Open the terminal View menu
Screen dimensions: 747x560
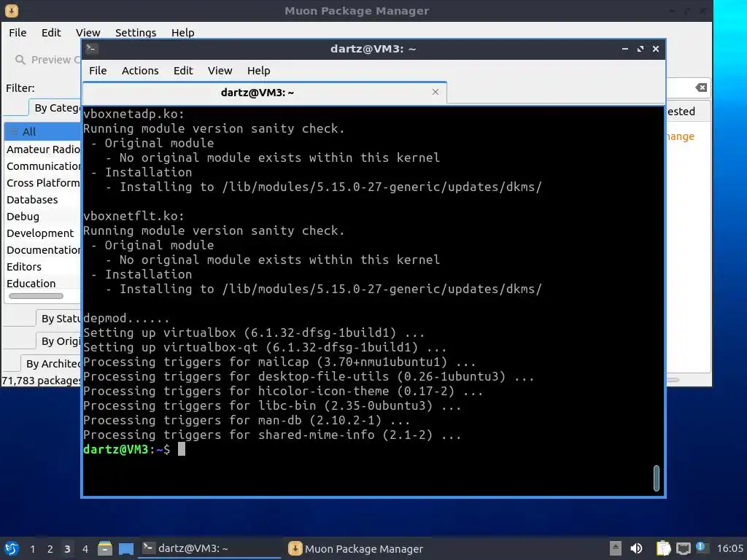coord(220,71)
